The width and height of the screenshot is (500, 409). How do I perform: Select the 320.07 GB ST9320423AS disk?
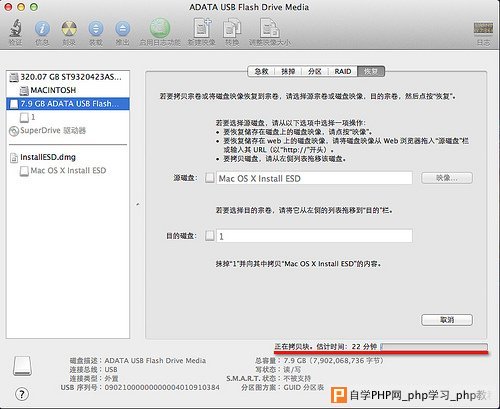coord(68,77)
